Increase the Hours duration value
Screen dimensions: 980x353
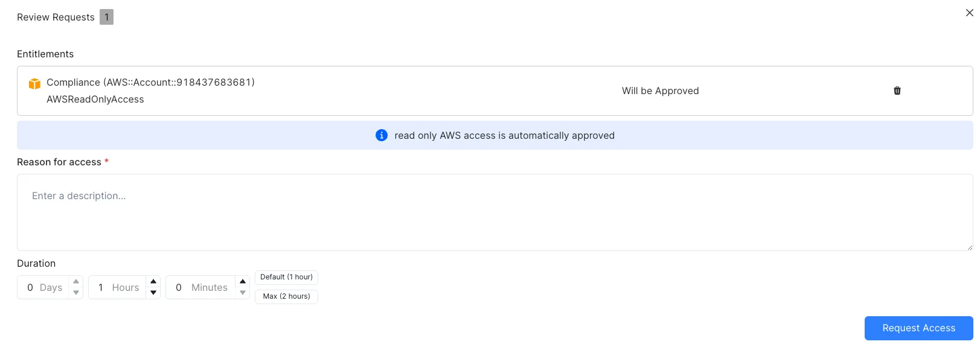(153, 281)
